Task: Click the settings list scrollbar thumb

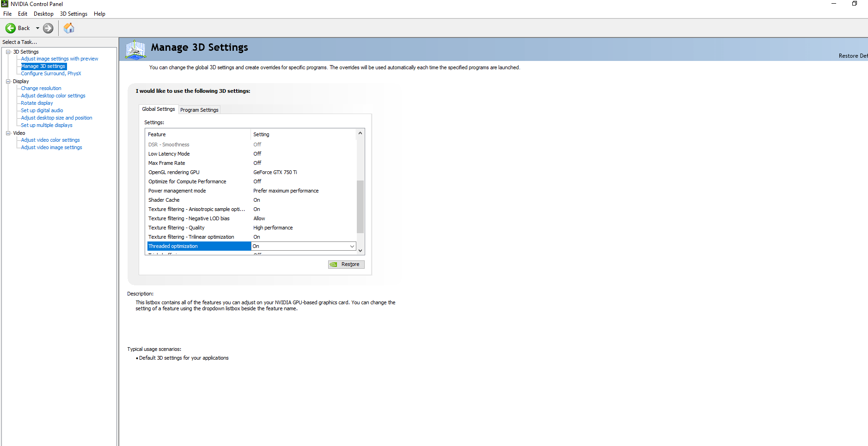Action: [x=361, y=206]
